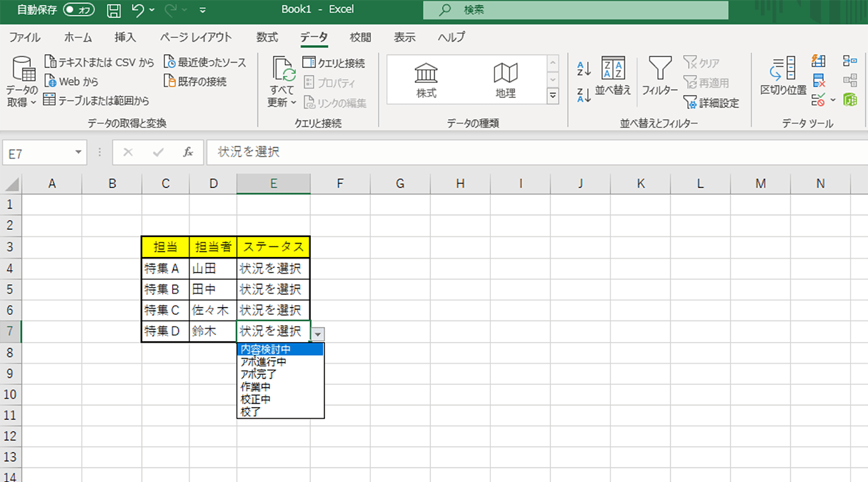The image size is (868, 482).
Task: Switch to the 数式 ribbon tab
Action: (x=267, y=37)
